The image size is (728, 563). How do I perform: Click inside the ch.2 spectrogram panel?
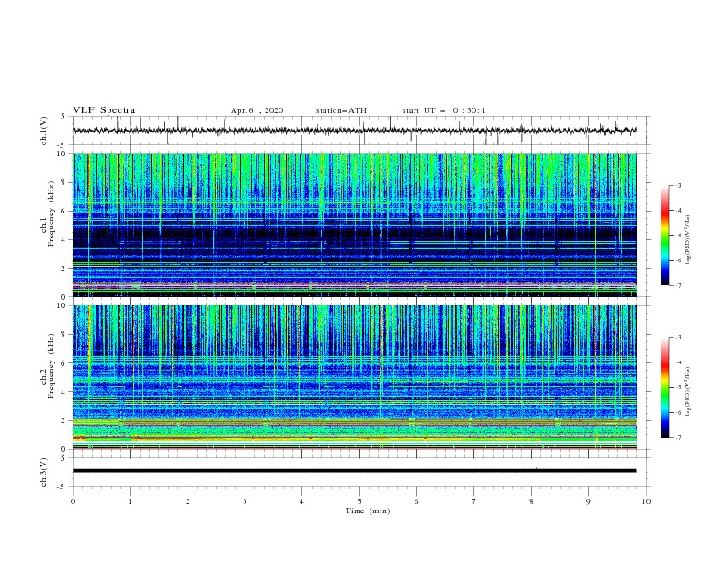[355, 377]
